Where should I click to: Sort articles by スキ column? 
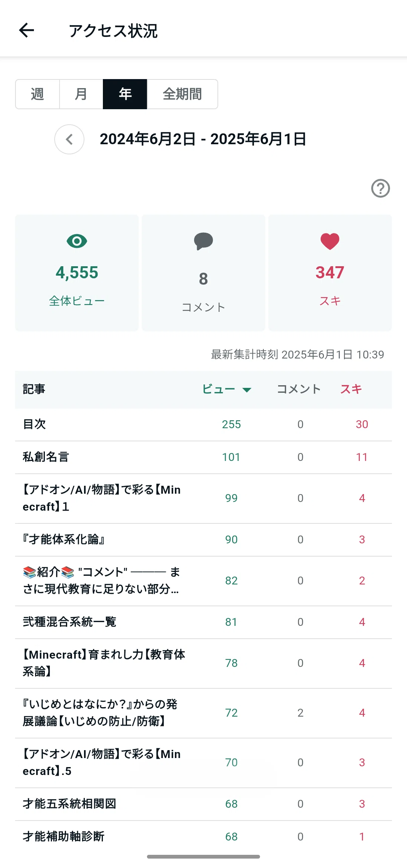(351, 389)
